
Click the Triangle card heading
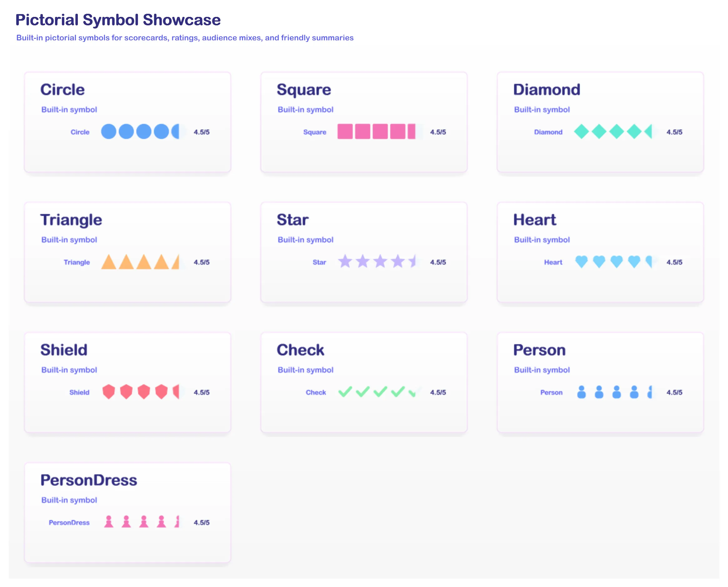[x=71, y=221]
